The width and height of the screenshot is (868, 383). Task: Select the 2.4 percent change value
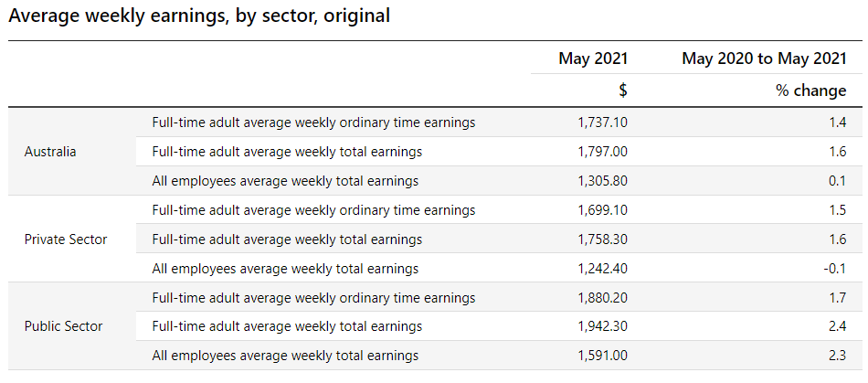tap(838, 326)
